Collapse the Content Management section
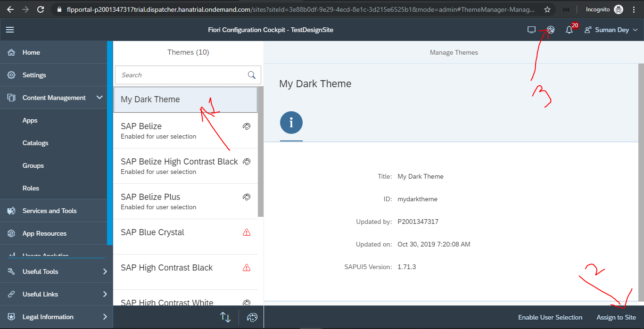 click(99, 98)
